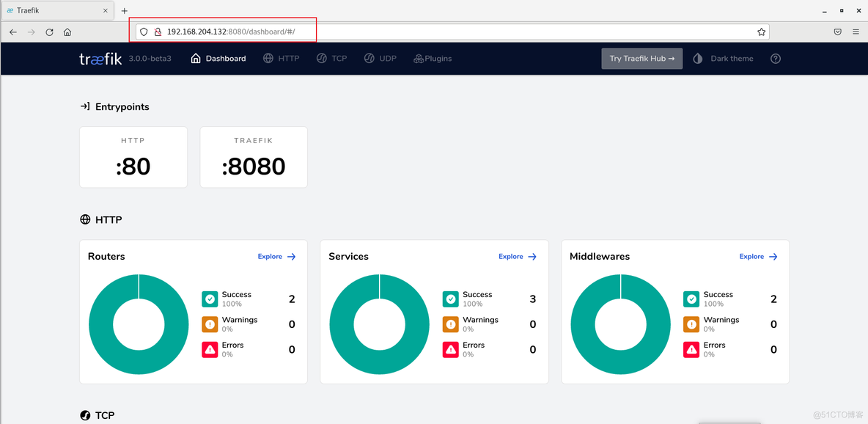This screenshot has height=424, width=868.
Task: Open the help question mark icon
Action: (776, 59)
